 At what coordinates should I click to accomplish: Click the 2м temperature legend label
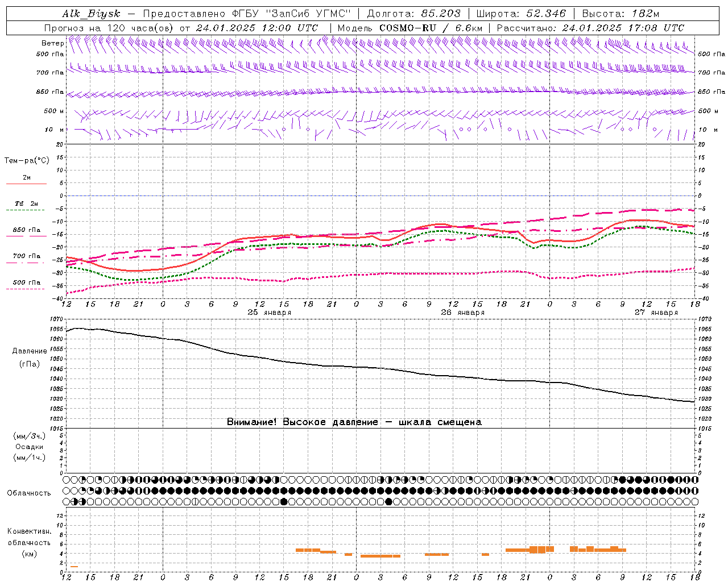[27, 177]
